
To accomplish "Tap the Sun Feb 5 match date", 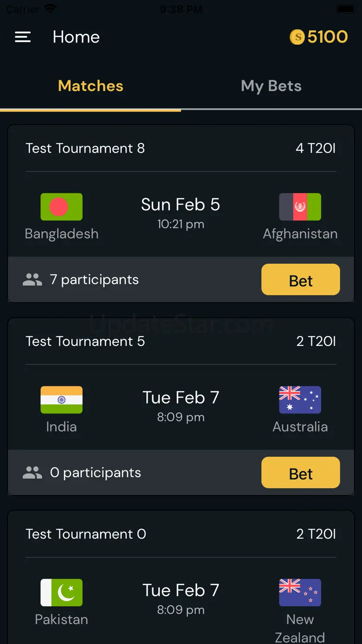I will coord(181,205).
